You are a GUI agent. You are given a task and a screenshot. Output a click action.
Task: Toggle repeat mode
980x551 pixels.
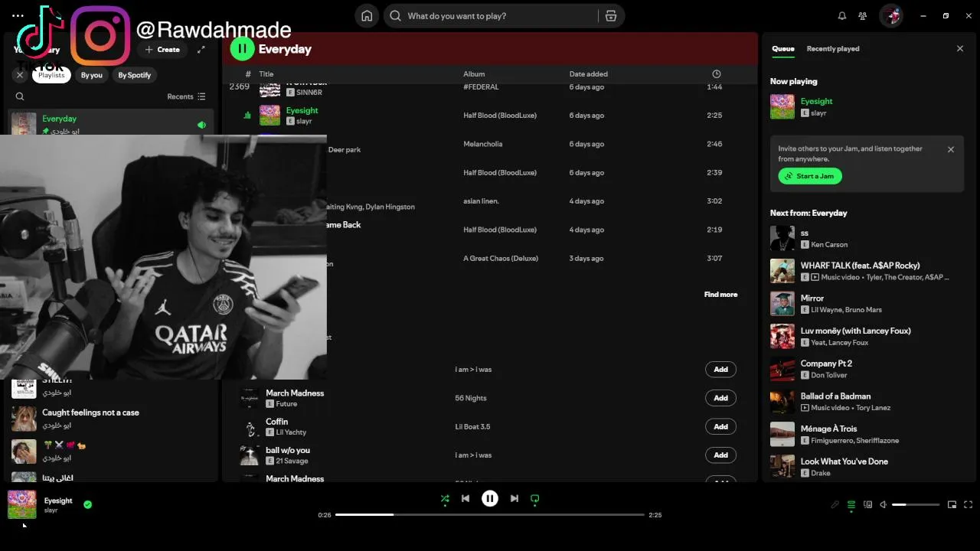(535, 499)
